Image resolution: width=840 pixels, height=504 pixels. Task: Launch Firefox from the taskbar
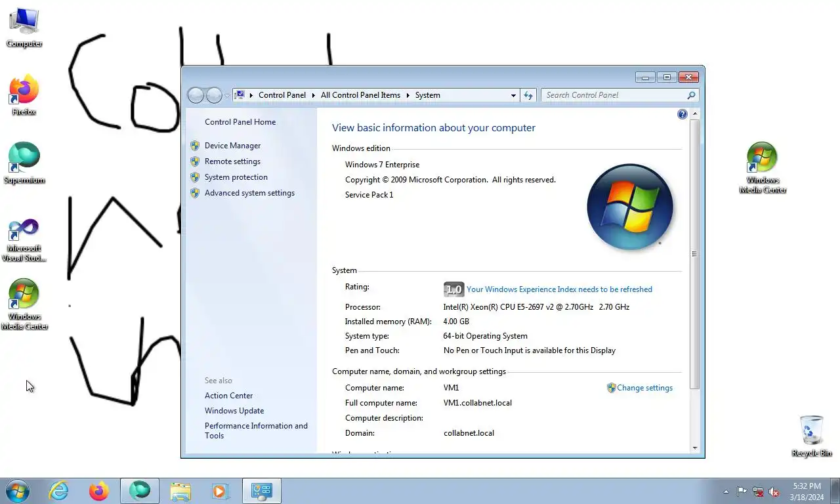[99, 491]
